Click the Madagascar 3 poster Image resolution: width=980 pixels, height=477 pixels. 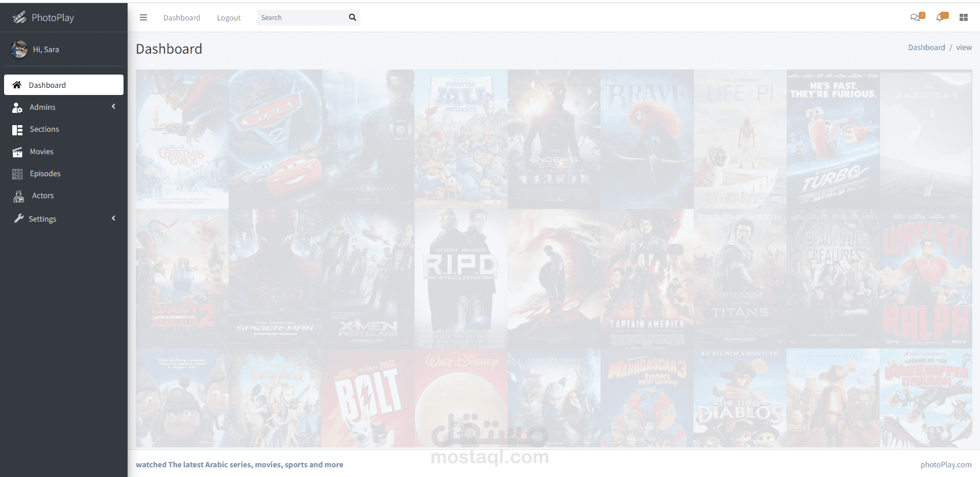[647, 398]
